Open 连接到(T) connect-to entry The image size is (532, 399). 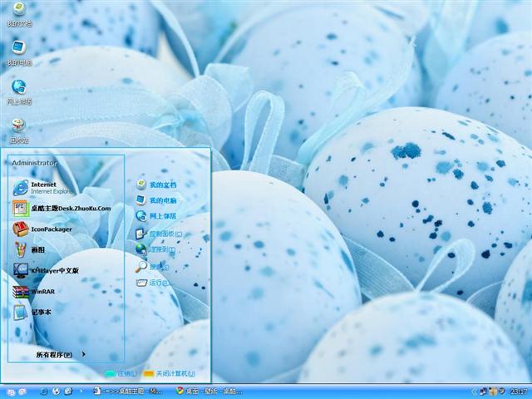[x=155, y=249]
